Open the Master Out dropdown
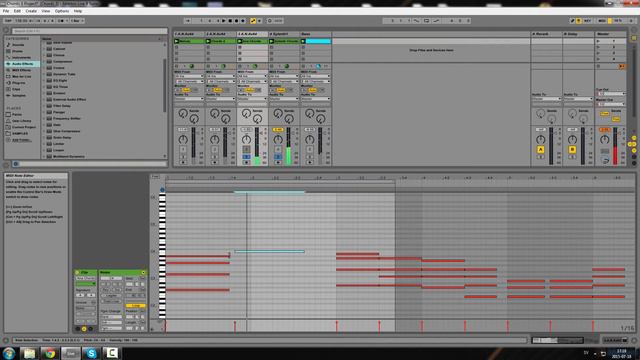 coord(611,104)
